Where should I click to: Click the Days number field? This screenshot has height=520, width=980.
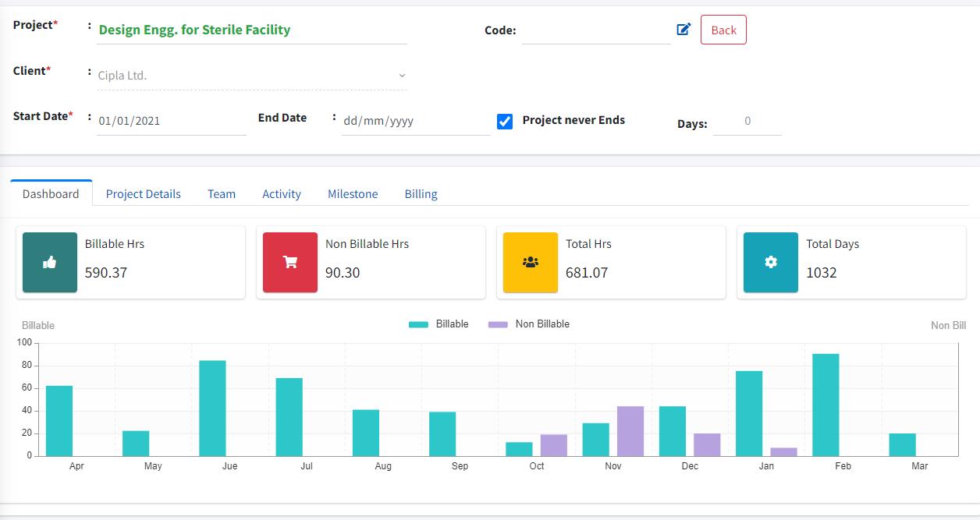point(747,121)
